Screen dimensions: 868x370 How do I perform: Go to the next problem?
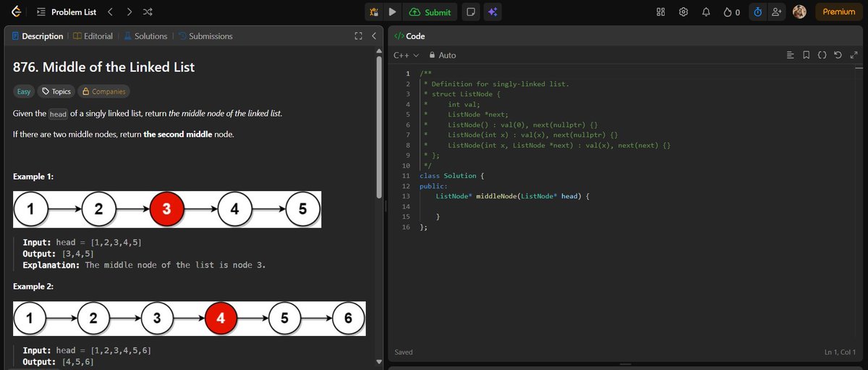129,12
